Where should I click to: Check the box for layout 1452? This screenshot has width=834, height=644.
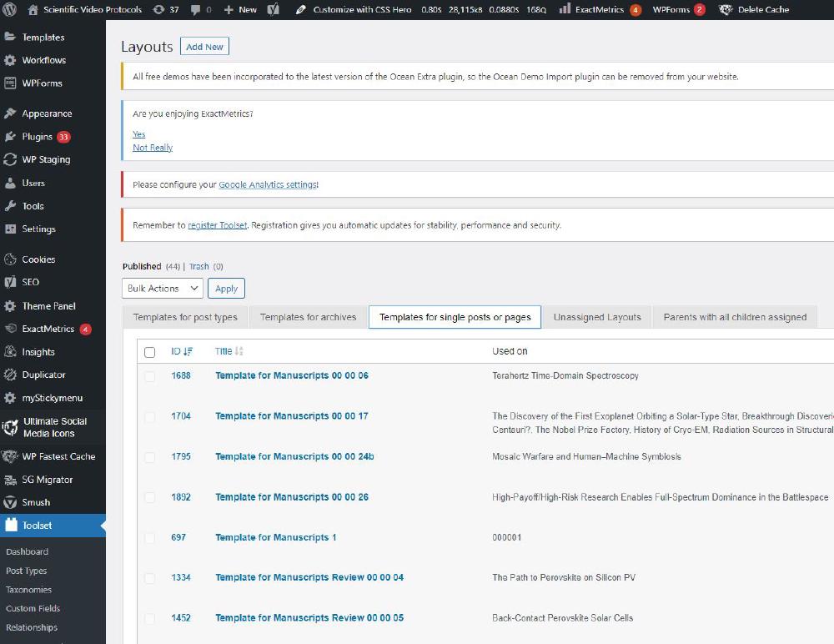coord(150,618)
